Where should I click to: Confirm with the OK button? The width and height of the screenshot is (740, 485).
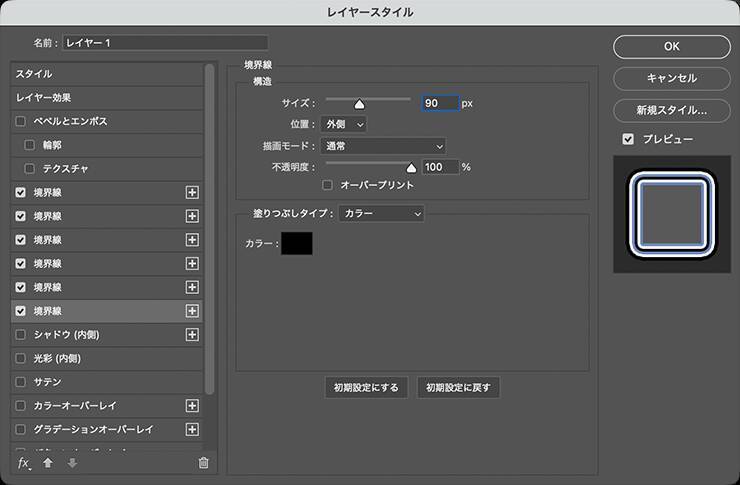click(672, 47)
